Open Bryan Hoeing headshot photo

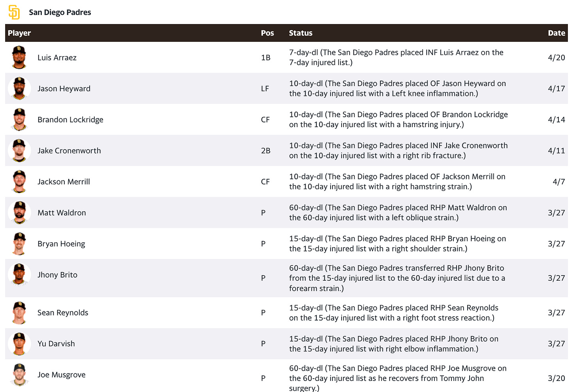(x=19, y=244)
